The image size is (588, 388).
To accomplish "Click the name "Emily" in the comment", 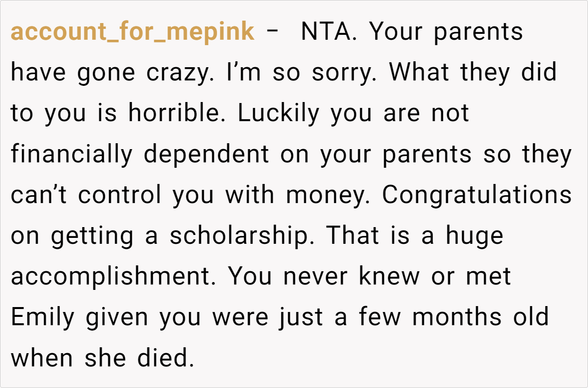I will (x=43, y=317).
